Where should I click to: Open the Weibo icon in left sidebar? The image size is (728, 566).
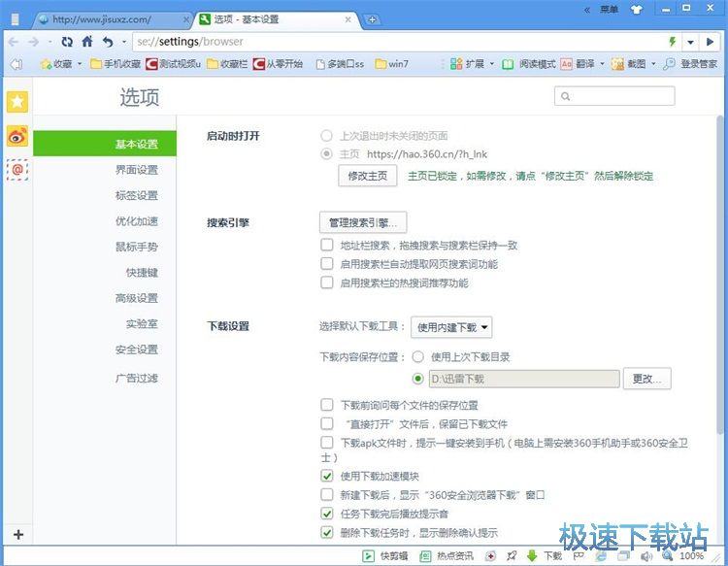click(17, 136)
